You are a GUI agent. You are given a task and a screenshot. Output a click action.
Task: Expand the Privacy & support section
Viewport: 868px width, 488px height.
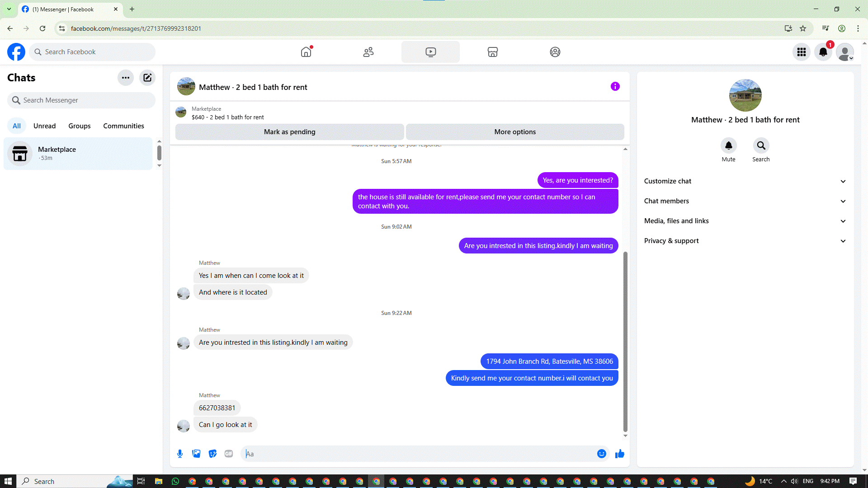pos(745,241)
